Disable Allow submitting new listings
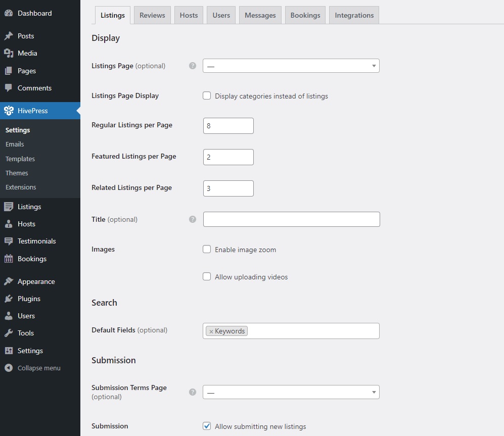Screen dimensions: 504x436 207,426
